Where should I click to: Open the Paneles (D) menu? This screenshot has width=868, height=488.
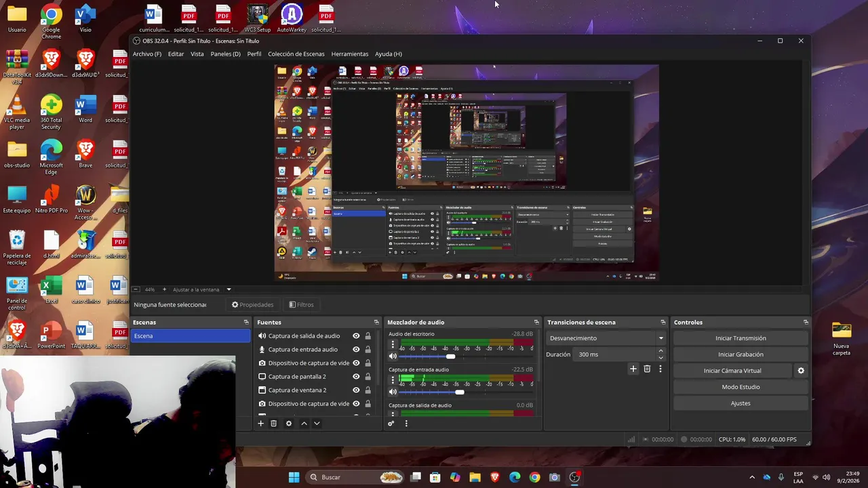coord(225,54)
